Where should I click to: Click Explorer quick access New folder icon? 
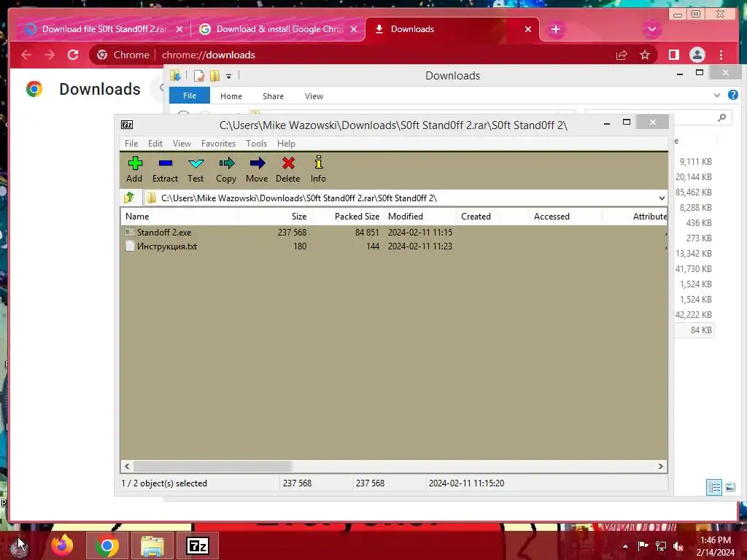pyautogui.click(x=215, y=76)
